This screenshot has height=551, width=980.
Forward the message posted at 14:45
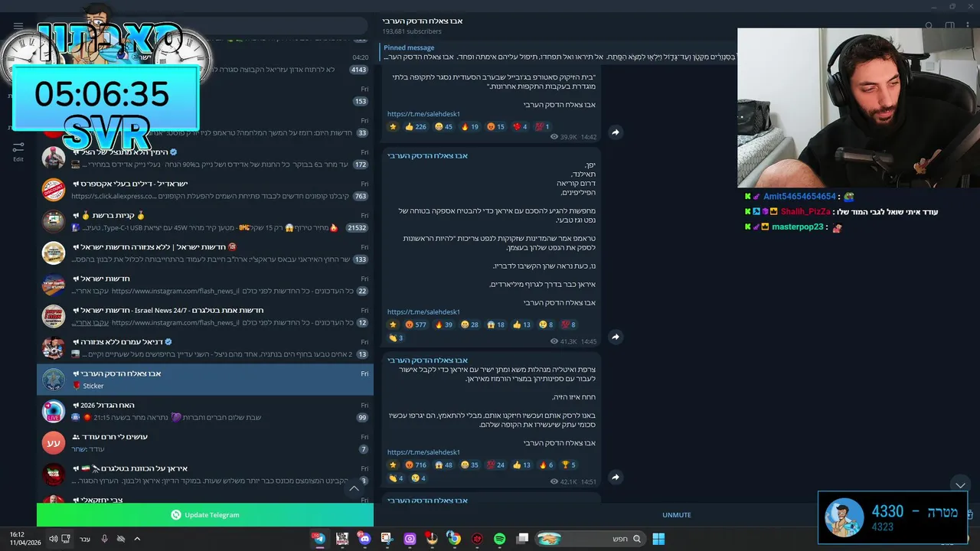pos(615,337)
